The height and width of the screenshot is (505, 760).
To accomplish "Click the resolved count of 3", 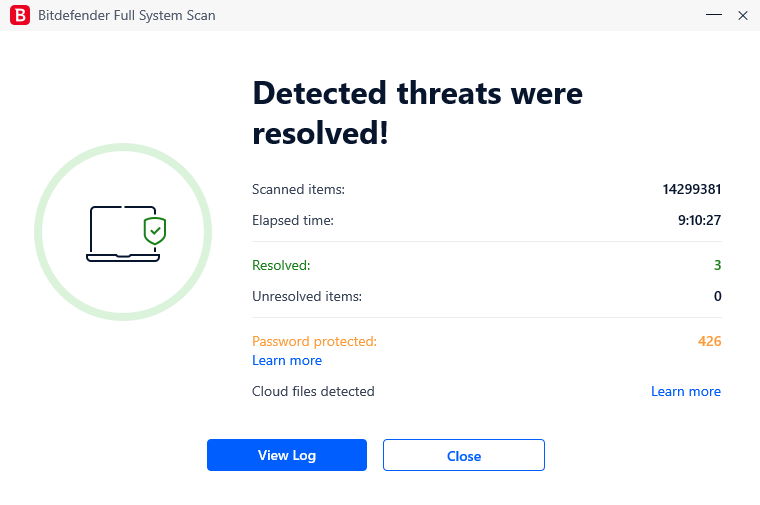I will (x=717, y=266).
